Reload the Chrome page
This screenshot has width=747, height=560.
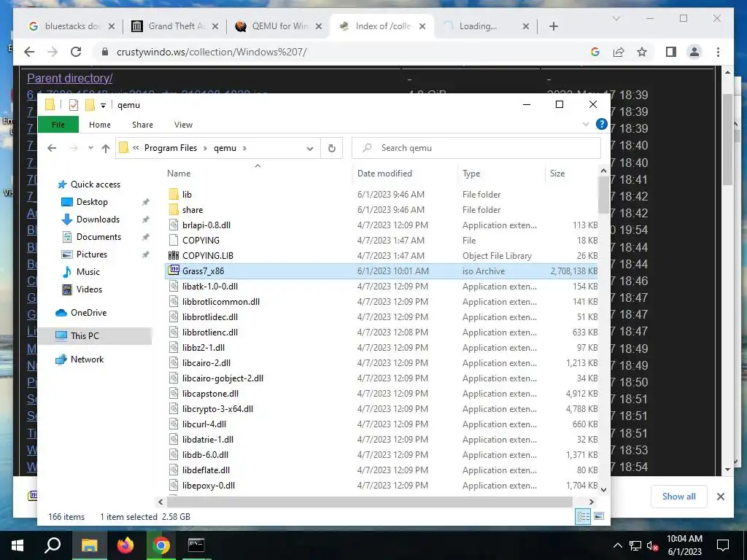pos(76,52)
